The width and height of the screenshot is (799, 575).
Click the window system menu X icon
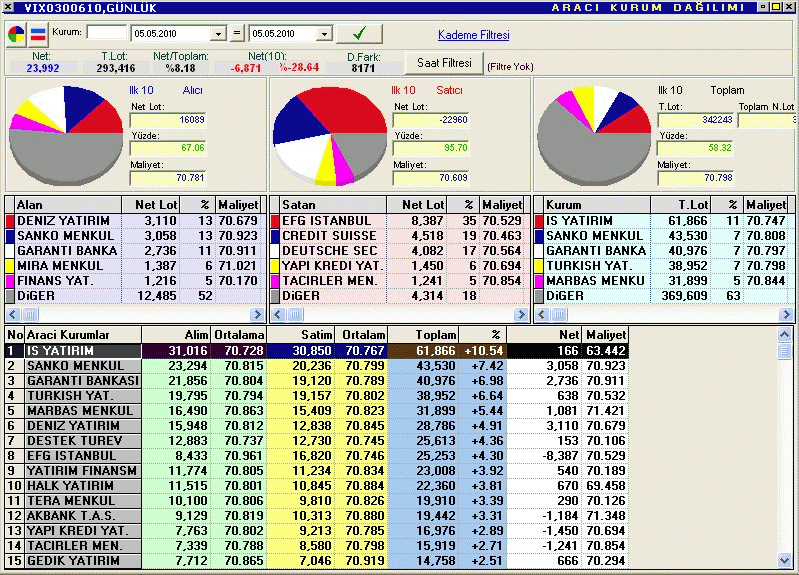7,7
